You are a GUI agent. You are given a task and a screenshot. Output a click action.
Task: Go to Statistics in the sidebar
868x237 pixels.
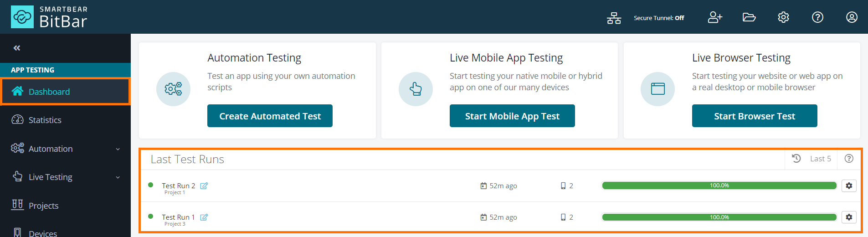[45, 120]
